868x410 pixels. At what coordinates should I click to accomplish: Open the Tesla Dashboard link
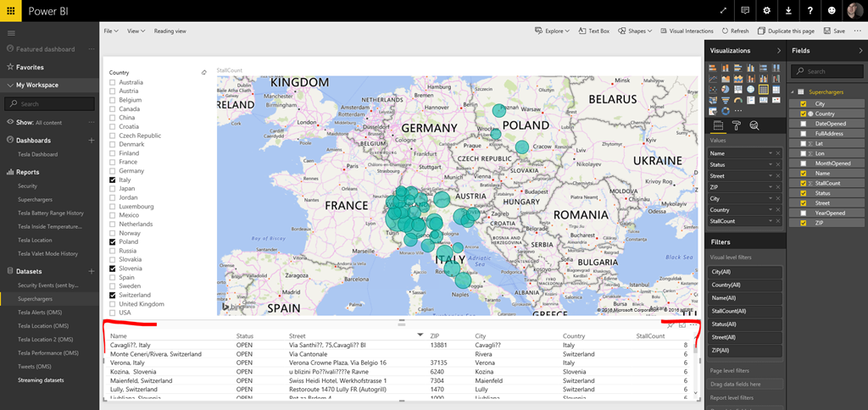click(x=37, y=154)
